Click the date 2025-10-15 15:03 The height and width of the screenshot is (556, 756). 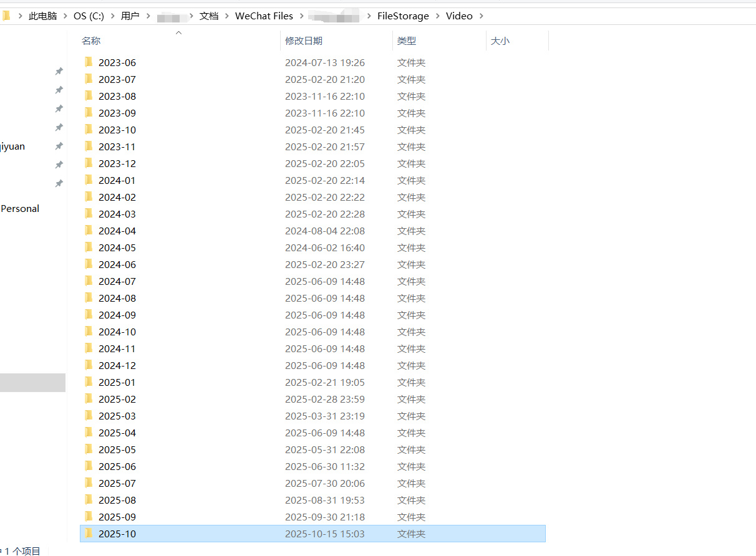(x=325, y=534)
